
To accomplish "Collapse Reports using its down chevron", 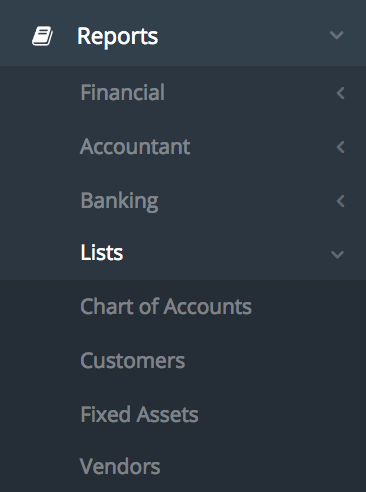I will (x=337, y=35).
